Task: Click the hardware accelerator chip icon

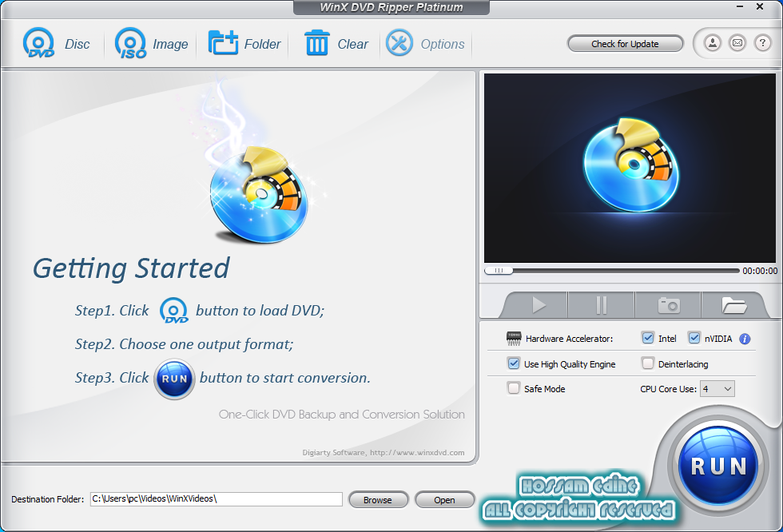Action: [x=514, y=339]
